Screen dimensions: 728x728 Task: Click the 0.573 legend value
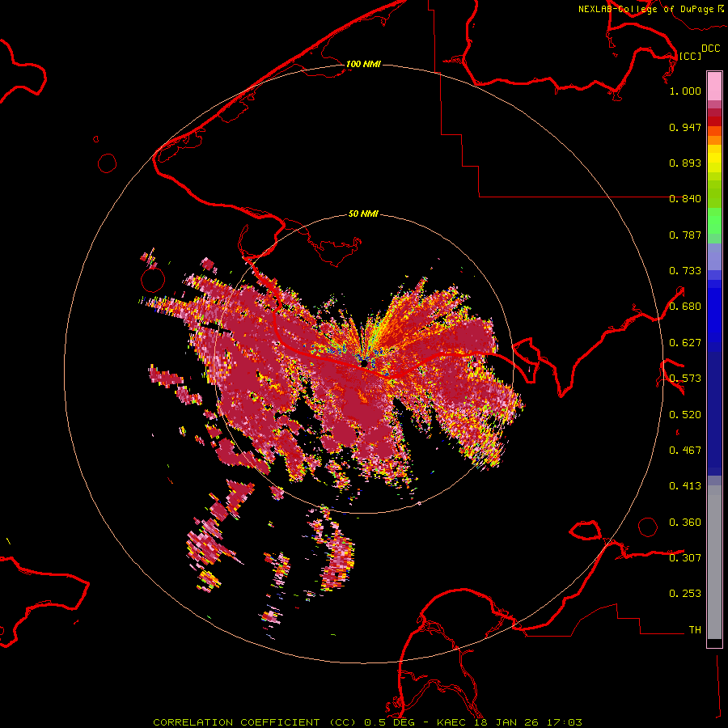click(x=685, y=379)
